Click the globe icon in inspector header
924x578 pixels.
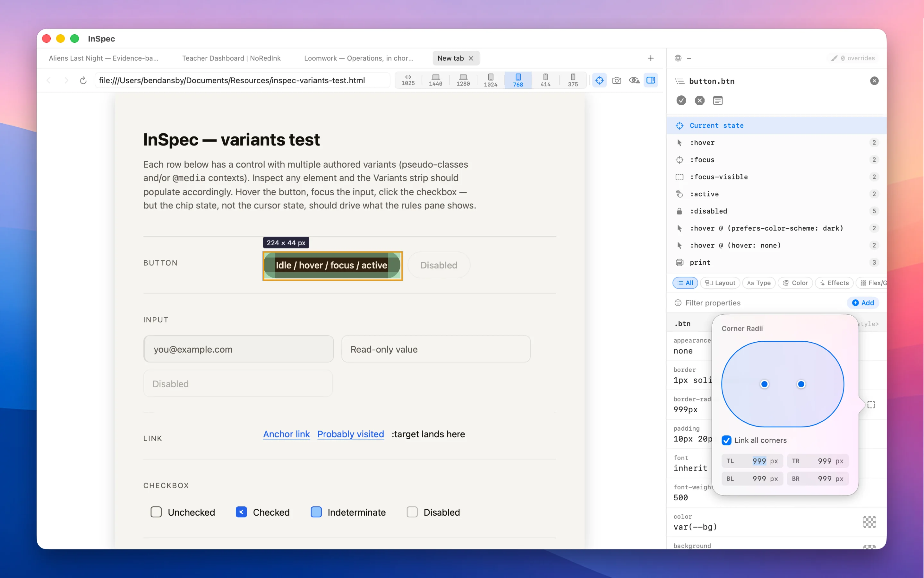pos(678,58)
